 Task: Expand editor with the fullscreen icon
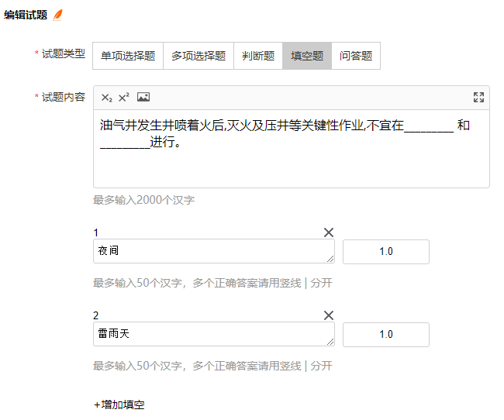coord(478,97)
